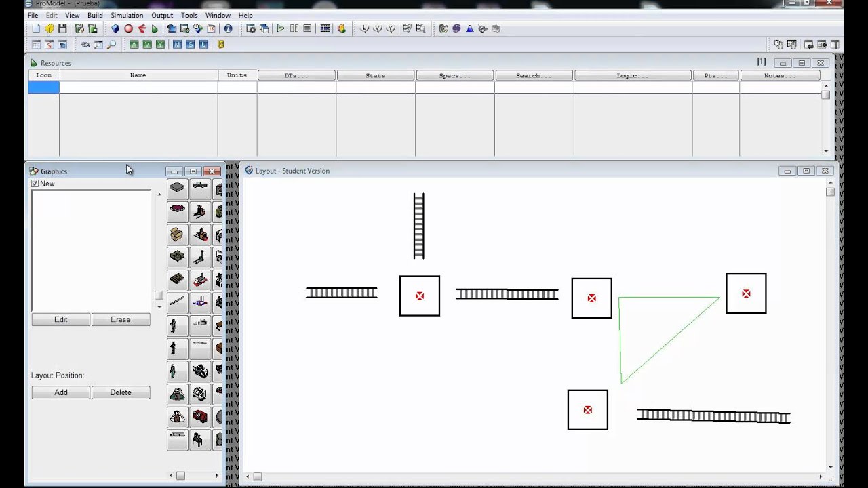Image resolution: width=868 pixels, height=488 pixels.
Task: Open the Path Networks red arrows icon
Action: (142, 28)
